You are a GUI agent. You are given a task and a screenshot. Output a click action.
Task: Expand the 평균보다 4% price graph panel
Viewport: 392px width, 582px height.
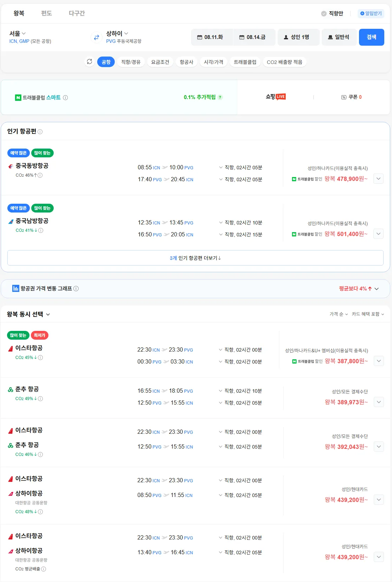point(376,289)
